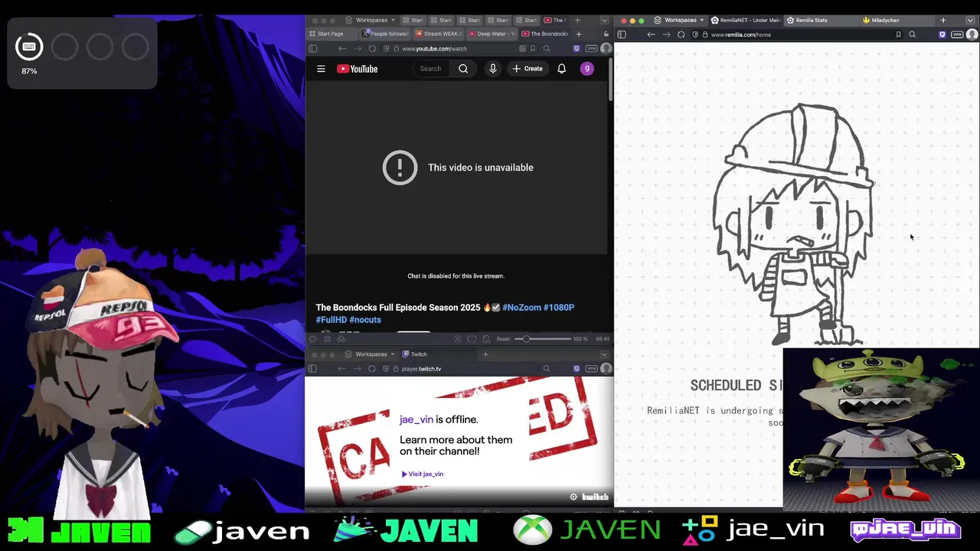Reload the Twitch player page
Viewport: 980px width, 551px height.
coord(372,369)
